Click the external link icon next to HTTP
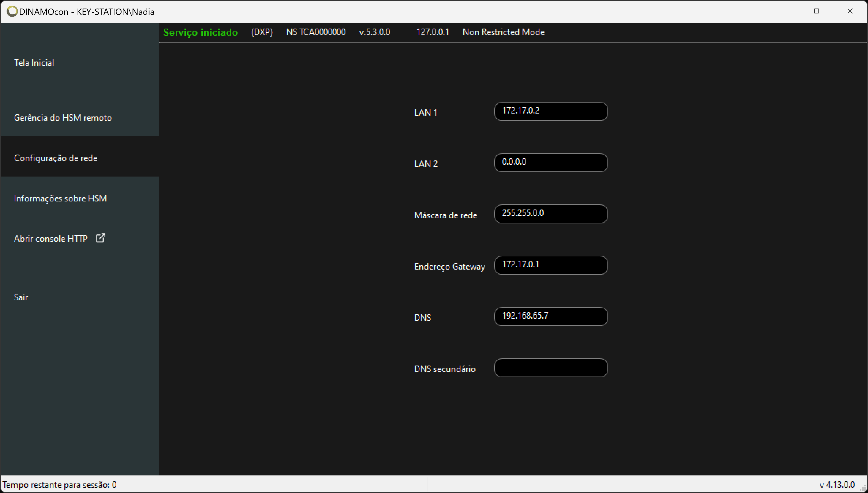The width and height of the screenshot is (868, 493). [x=100, y=238]
